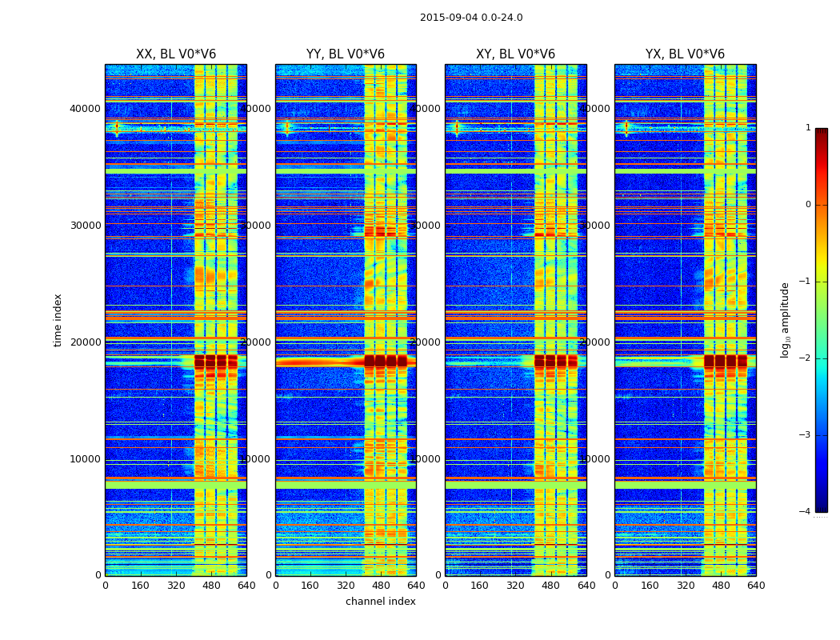The width and height of the screenshot is (840, 640).
Task: Click the XY, BL V0*V6 subplot title
Action: tap(515, 54)
